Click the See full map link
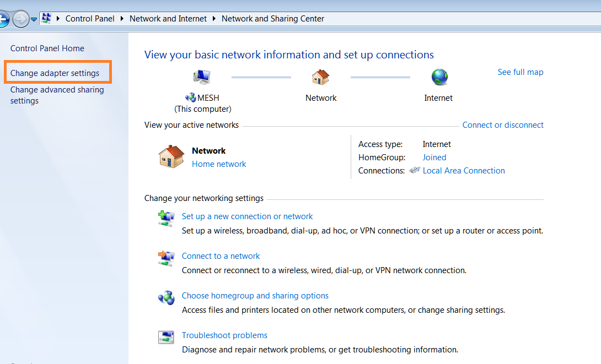Image resolution: width=601 pixels, height=364 pixels. pyautogui.click(x=520, y=72)
